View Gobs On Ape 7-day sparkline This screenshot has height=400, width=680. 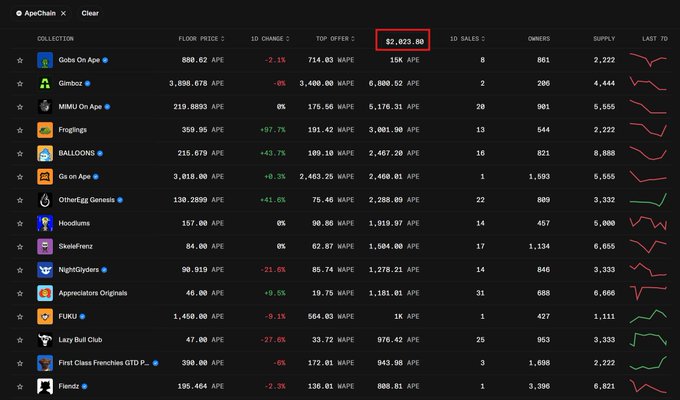[x=648, y=59]
